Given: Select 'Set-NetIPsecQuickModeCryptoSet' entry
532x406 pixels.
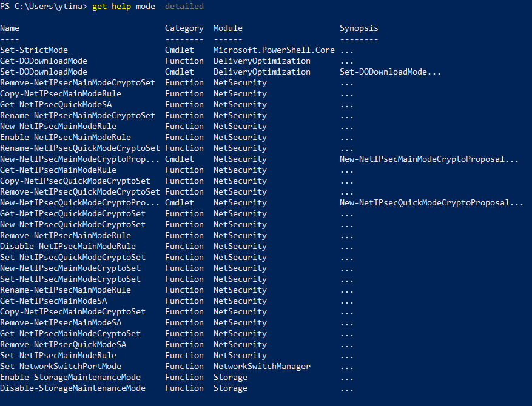Looking at the screenshot, I should tap(73, 257).
